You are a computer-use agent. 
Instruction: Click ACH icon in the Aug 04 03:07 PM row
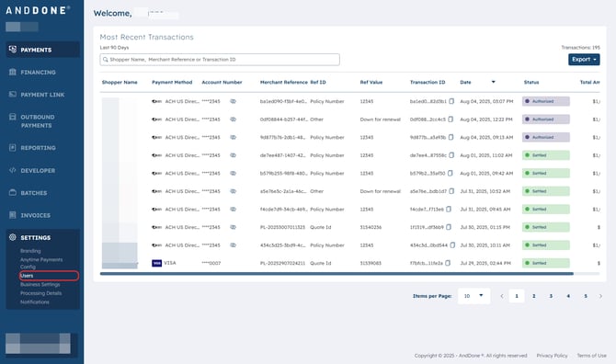[x=156, y=101]
